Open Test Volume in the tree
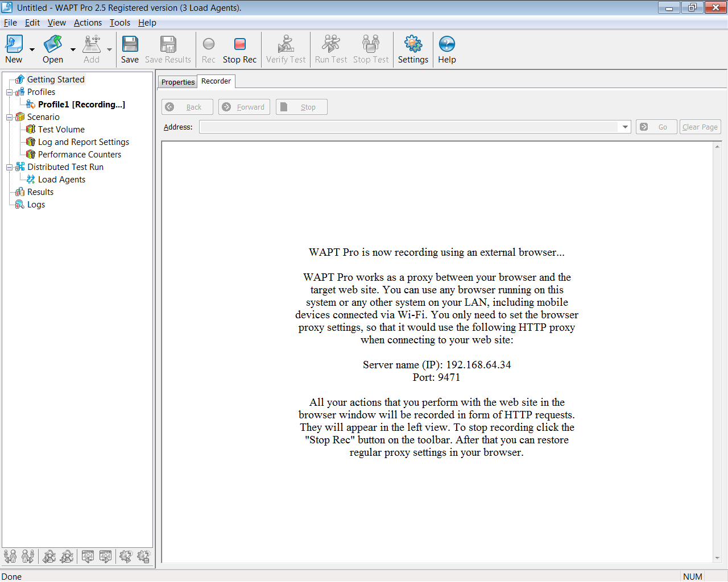Screen dimensions: 728x582 (x=61, y=130)
